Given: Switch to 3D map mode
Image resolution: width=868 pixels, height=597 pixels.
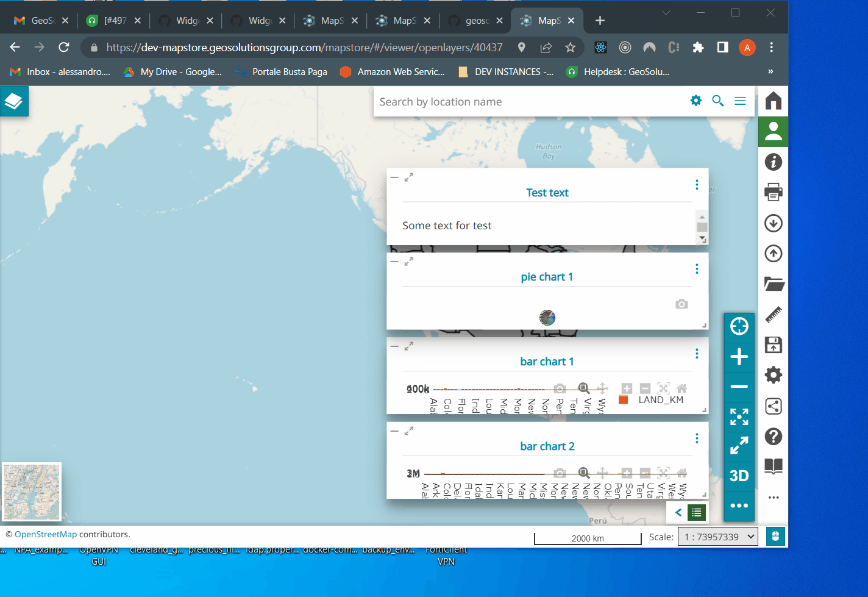Looking at the screenshot, I should pos(739,476).
